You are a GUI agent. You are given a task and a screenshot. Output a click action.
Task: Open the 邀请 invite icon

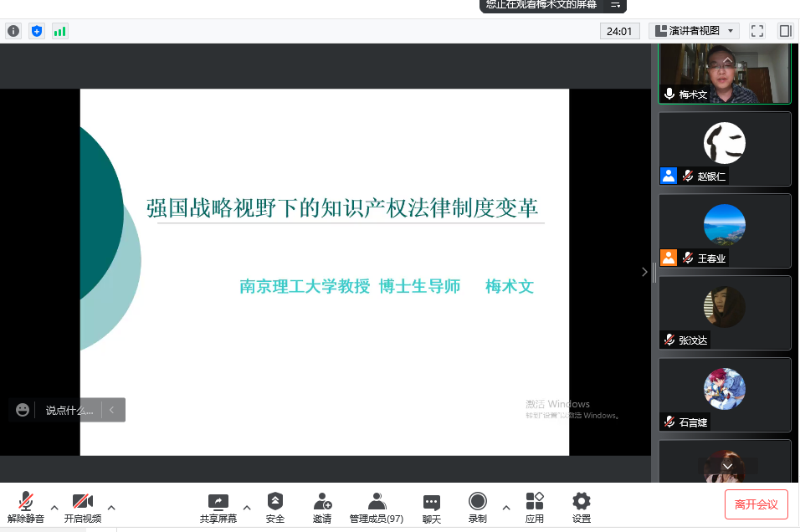point(322,507)
